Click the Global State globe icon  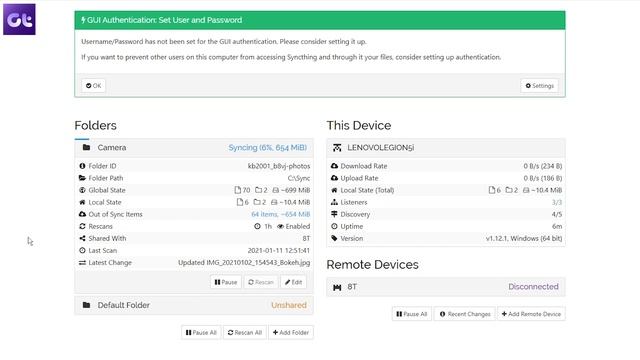[82, 190]
